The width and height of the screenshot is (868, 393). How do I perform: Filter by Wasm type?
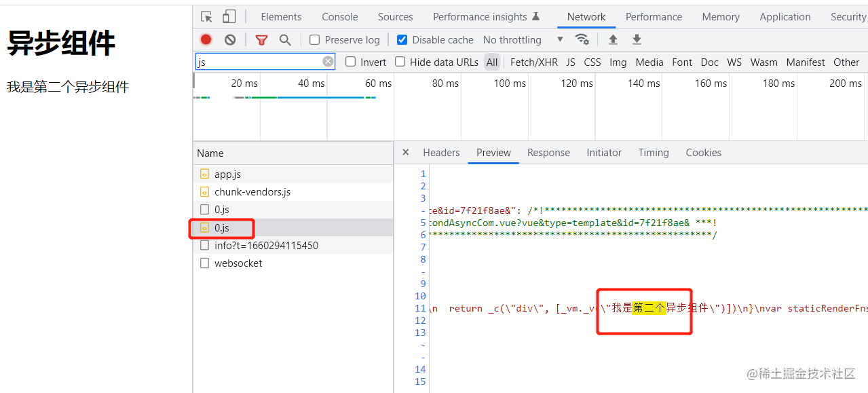[764, 62]
